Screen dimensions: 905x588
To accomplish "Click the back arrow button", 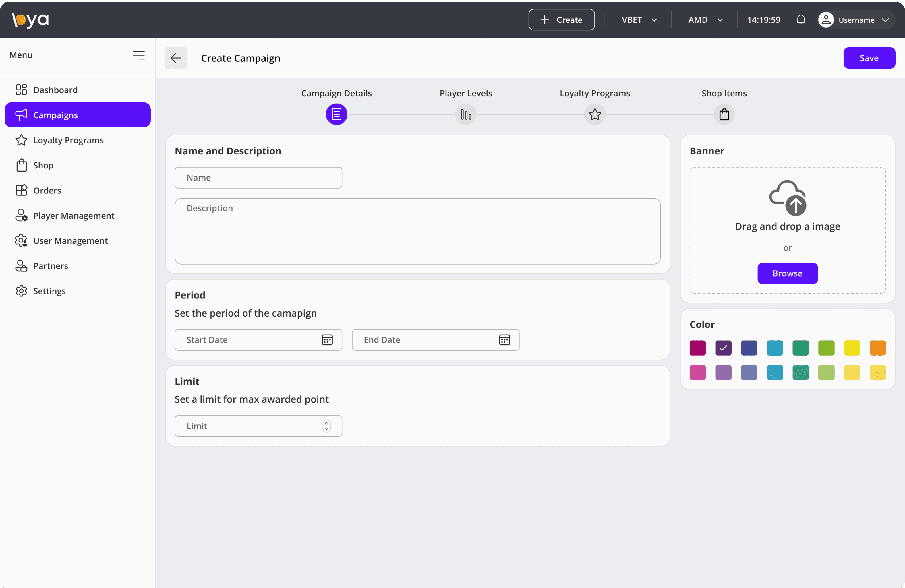I will 176,58.
